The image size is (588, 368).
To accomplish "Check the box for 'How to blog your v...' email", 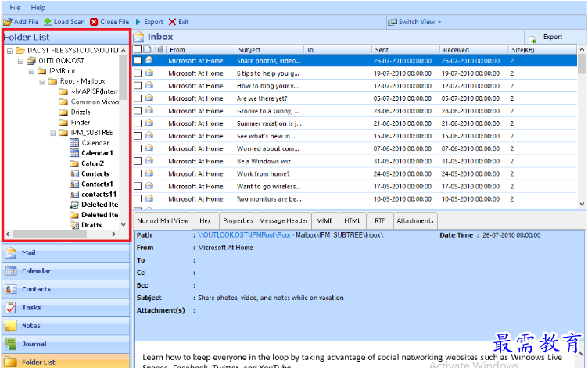I will [138, 85].
